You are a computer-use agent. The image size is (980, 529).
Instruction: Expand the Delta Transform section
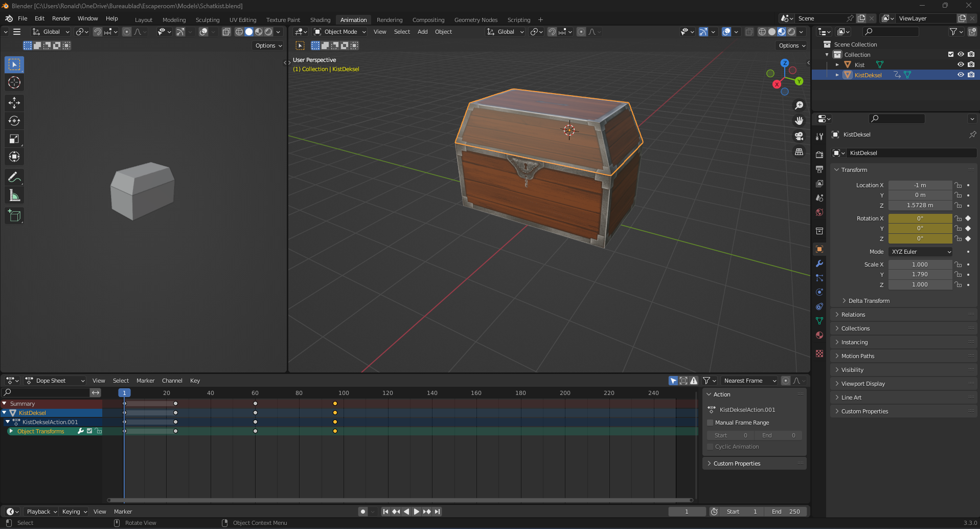click(x=869, y=301)
